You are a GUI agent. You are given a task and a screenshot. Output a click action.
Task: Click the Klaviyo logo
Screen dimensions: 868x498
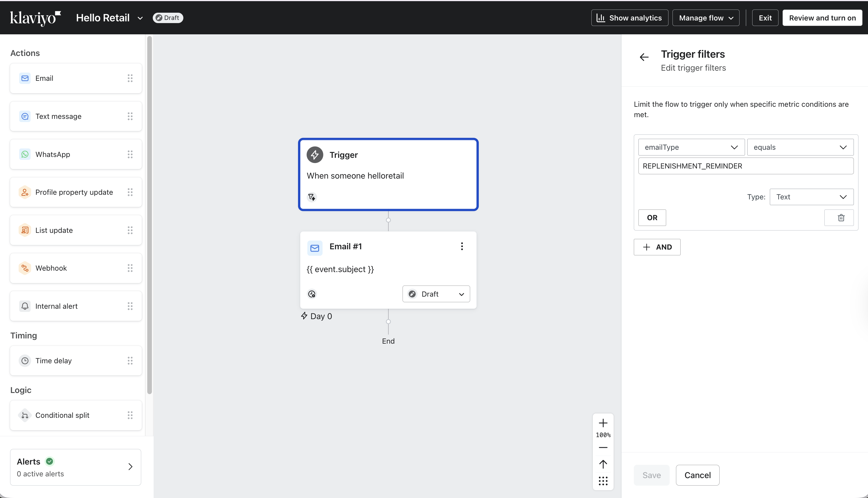[35, 18]
